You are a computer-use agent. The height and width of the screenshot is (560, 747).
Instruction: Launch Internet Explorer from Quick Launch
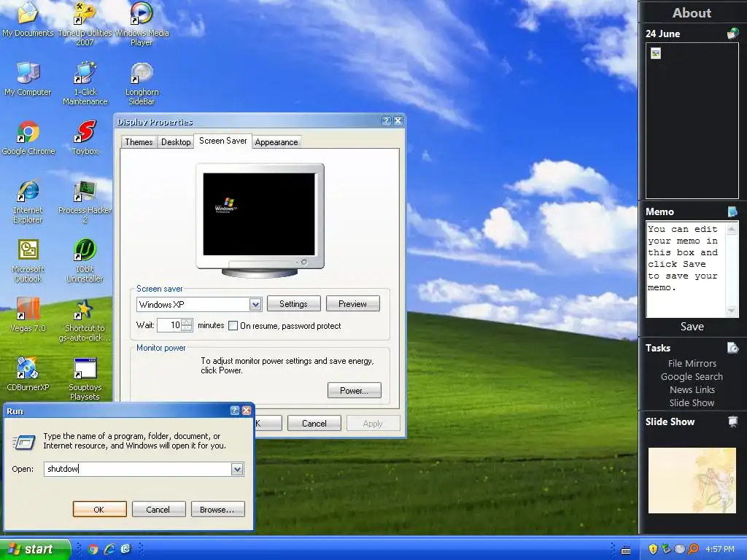pos(109,549)
